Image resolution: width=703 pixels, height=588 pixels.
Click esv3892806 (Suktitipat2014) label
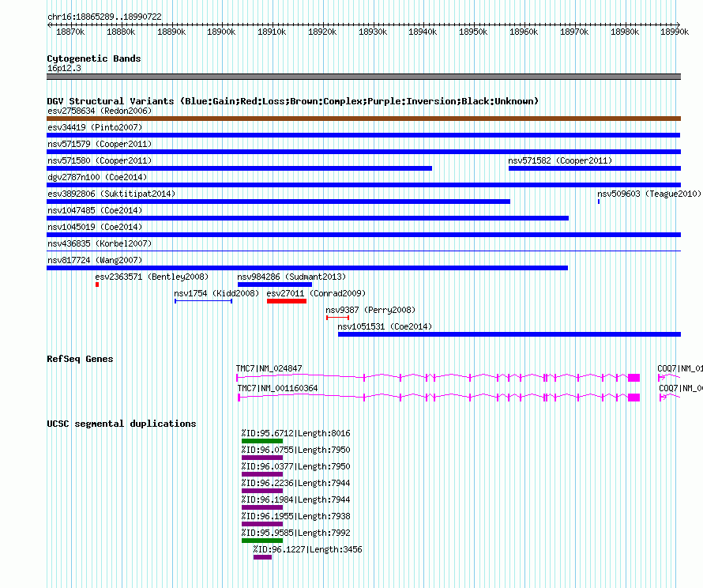[x=111, y=194]
